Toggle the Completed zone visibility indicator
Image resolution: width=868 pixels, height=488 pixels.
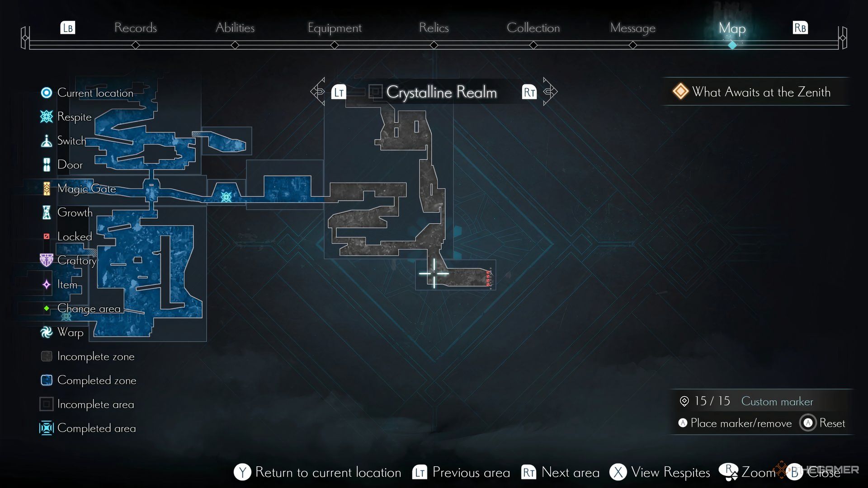(x=47, y=380)
